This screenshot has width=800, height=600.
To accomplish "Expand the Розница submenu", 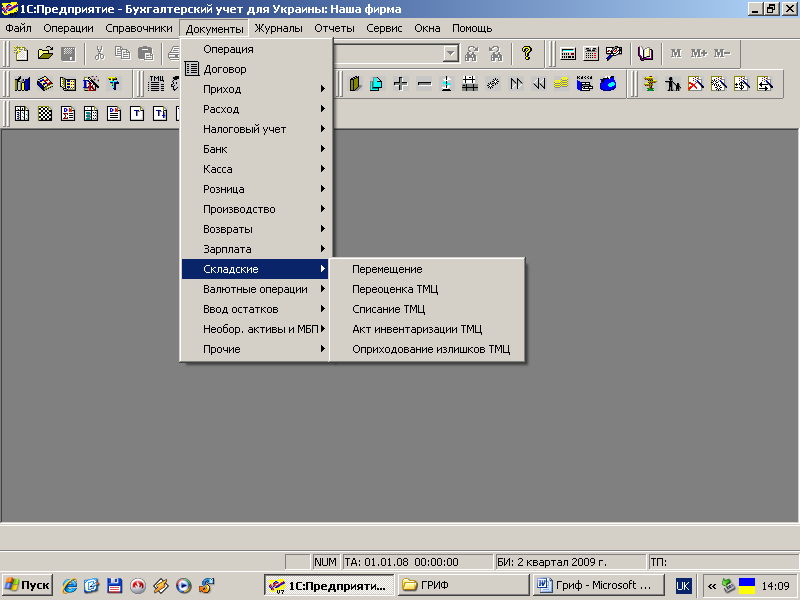I will point(257,189).
